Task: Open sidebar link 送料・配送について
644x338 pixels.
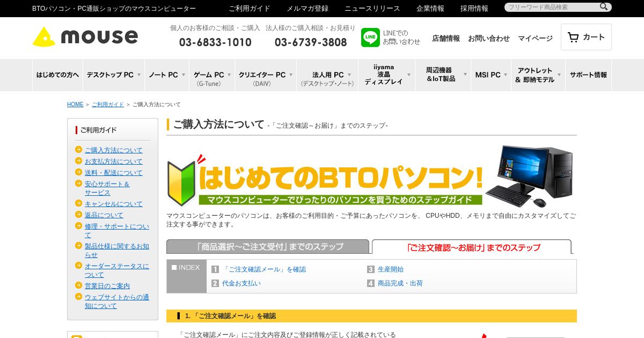Action: [x=114, y=173]
